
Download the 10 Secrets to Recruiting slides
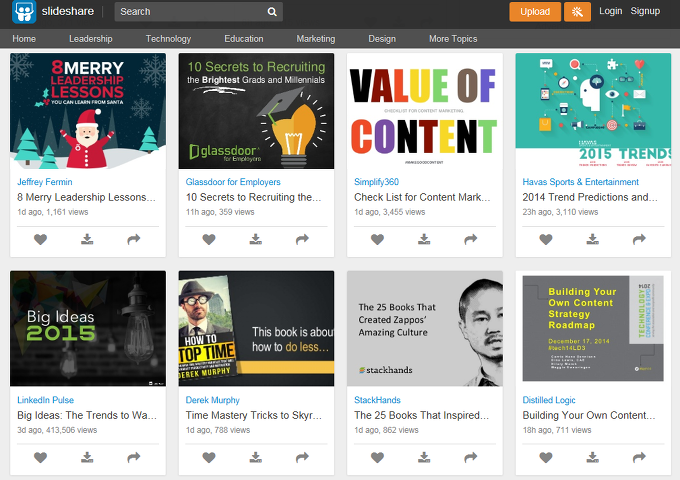[256, 239]
